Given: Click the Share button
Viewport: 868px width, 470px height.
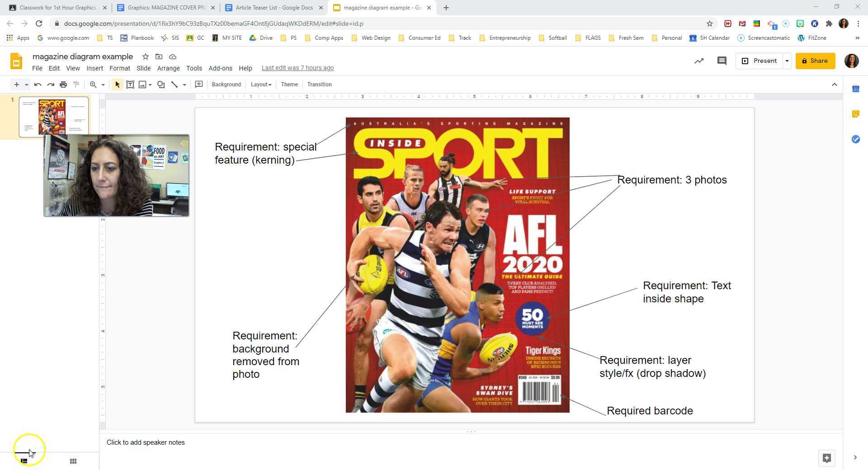Looking at the screenshot, I should coord(815,61).
